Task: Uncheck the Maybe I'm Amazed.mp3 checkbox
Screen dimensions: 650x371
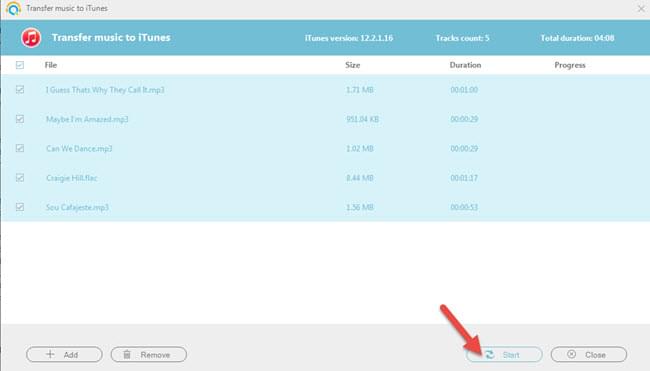Action: click(19, 119)
